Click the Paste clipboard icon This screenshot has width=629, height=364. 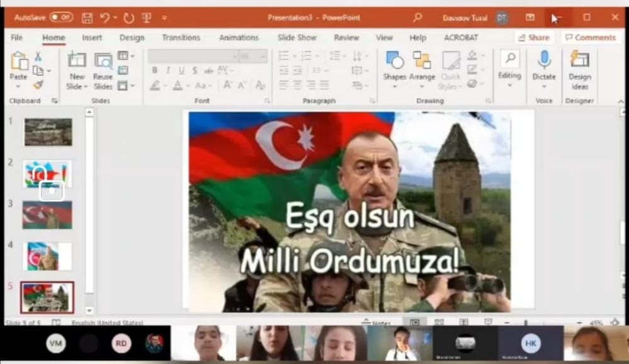(x=18, y=61)
